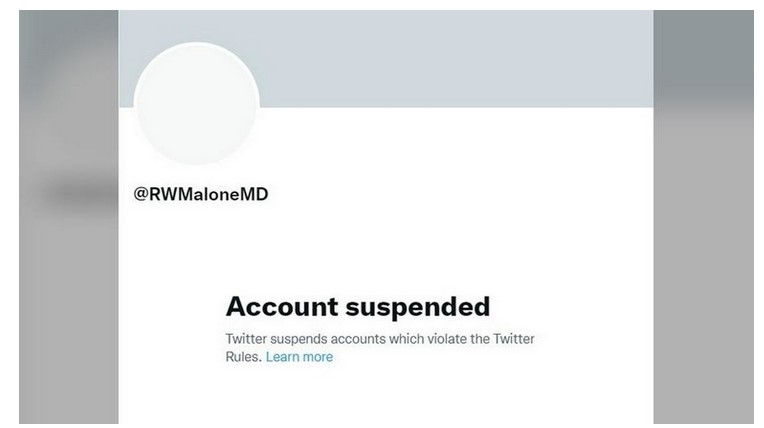Click the dark blurred smudge in left sidebar
The height and width of the screenshot is (428, 764).
click(78, 194)
